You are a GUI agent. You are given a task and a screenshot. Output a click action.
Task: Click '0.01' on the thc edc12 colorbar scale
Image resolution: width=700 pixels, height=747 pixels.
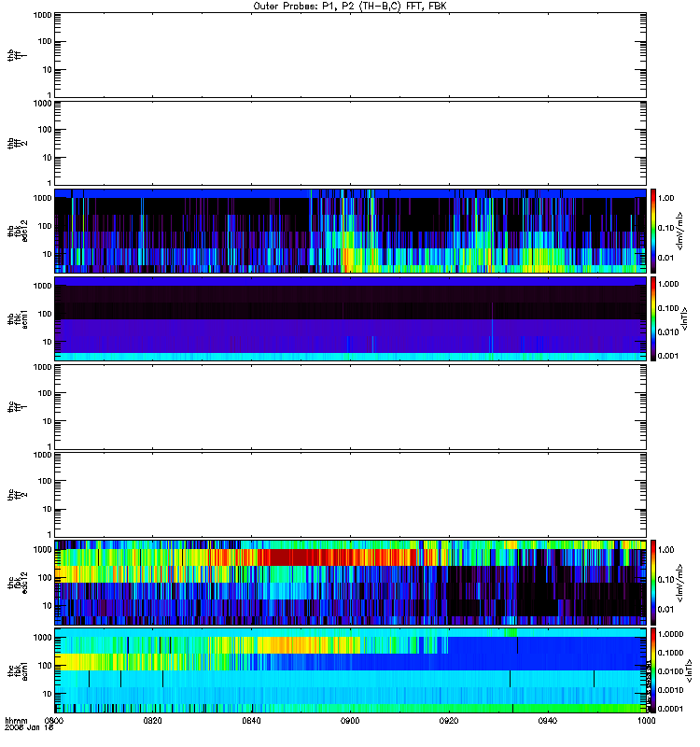666,610
